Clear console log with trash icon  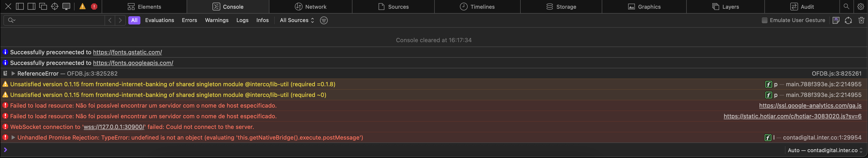click(861, 20)
